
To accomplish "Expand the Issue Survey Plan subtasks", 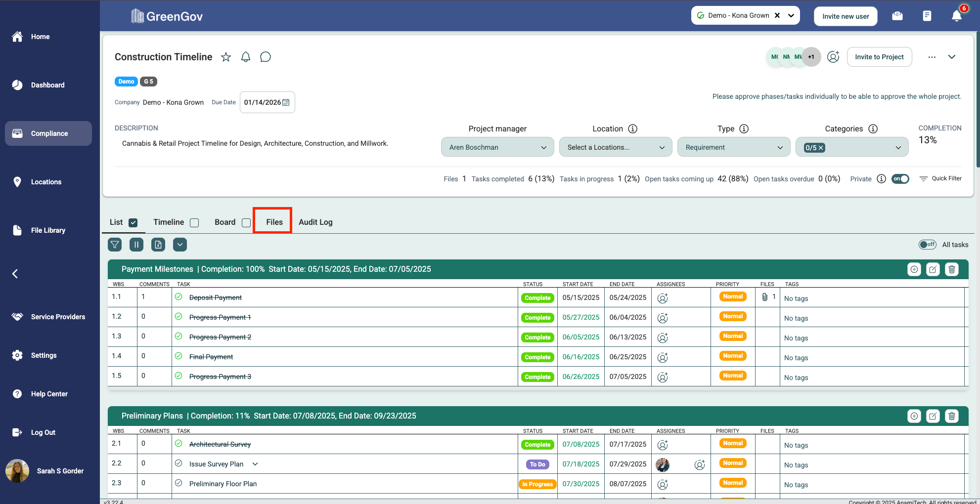I will (x=255, y=464).
